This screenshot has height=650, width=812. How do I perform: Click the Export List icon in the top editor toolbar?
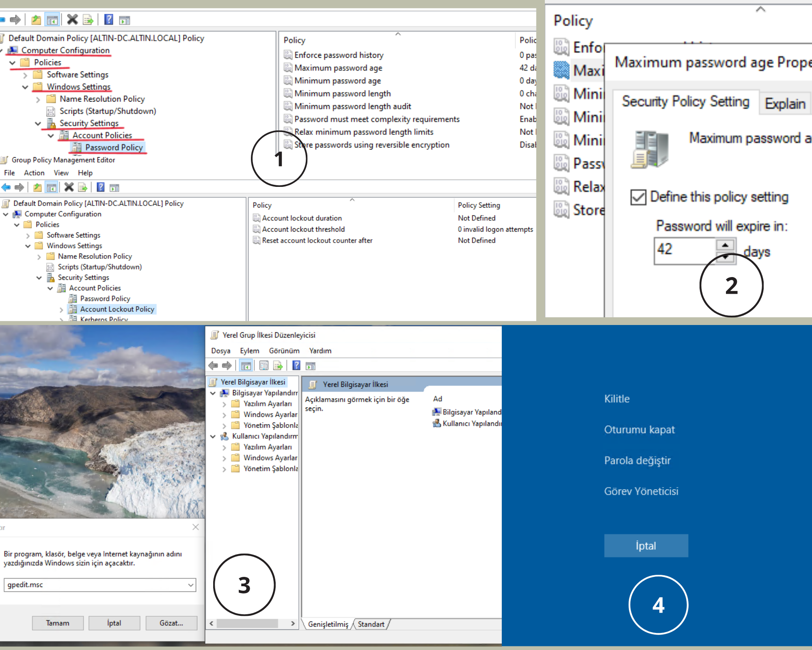click(x=88, y=19)
